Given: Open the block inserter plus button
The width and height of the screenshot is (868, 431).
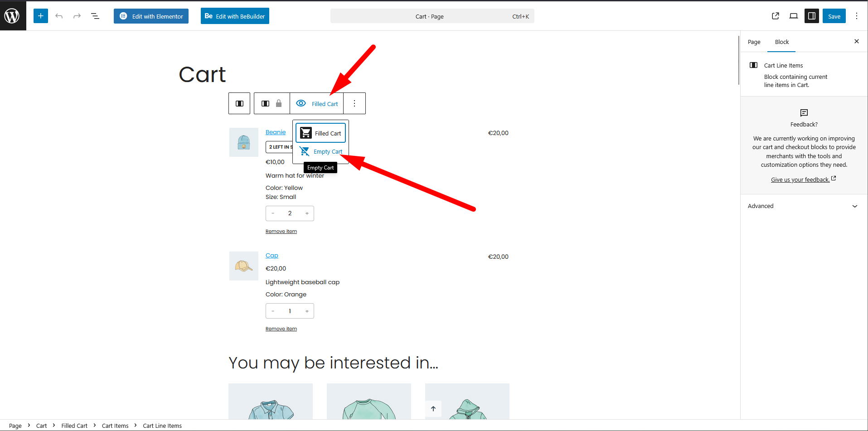Looking at the screenshot, I should tap(40, 16).
